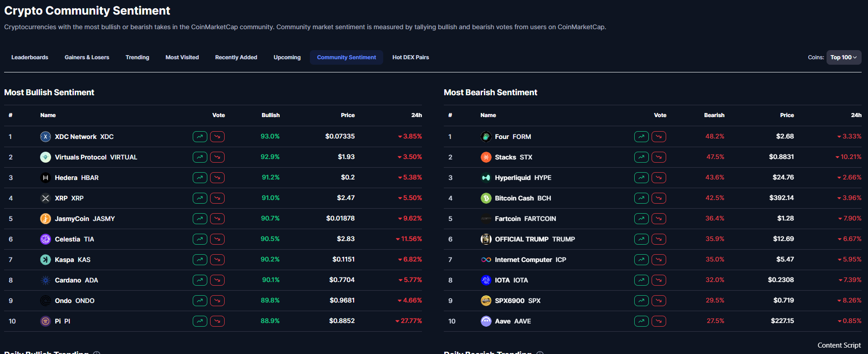Click the Bearish column header
The image size is (868, 354).
pyautogui.click(x=714, y=115)
